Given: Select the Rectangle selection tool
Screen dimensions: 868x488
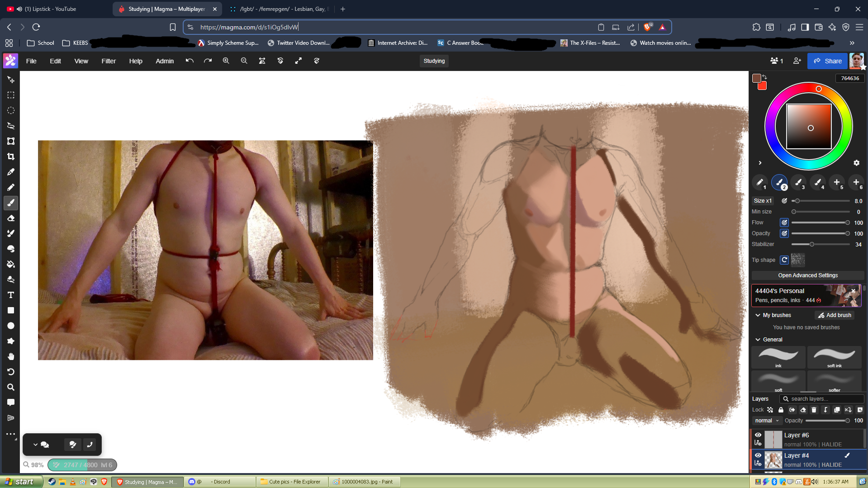Looking at the screenshot, I should (x=11, y=95).
